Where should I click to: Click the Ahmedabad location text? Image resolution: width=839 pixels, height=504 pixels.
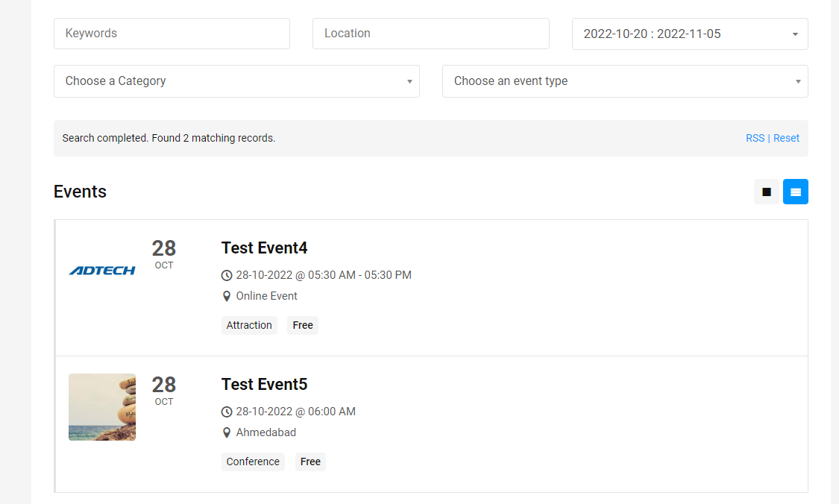(x=266, y=432)
